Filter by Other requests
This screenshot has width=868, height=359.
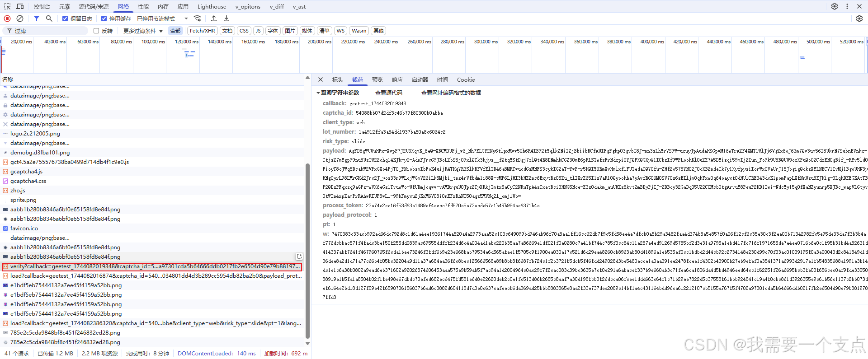(x=378, y=31)
